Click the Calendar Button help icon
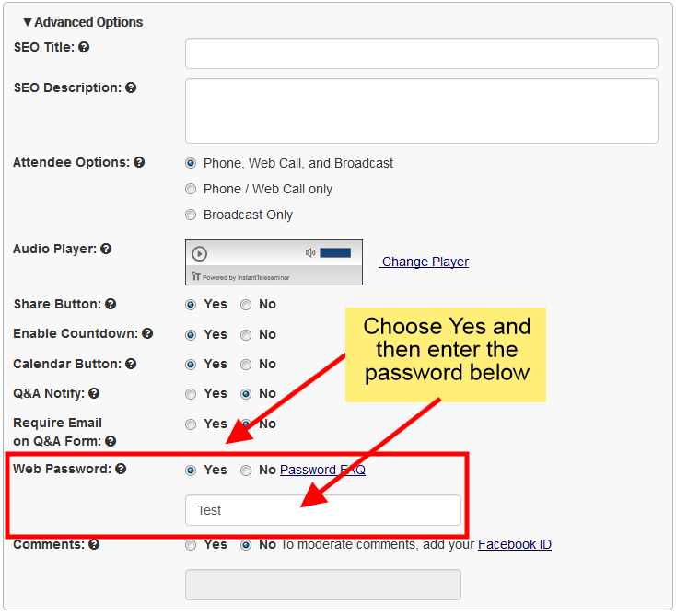 point(131,364)
